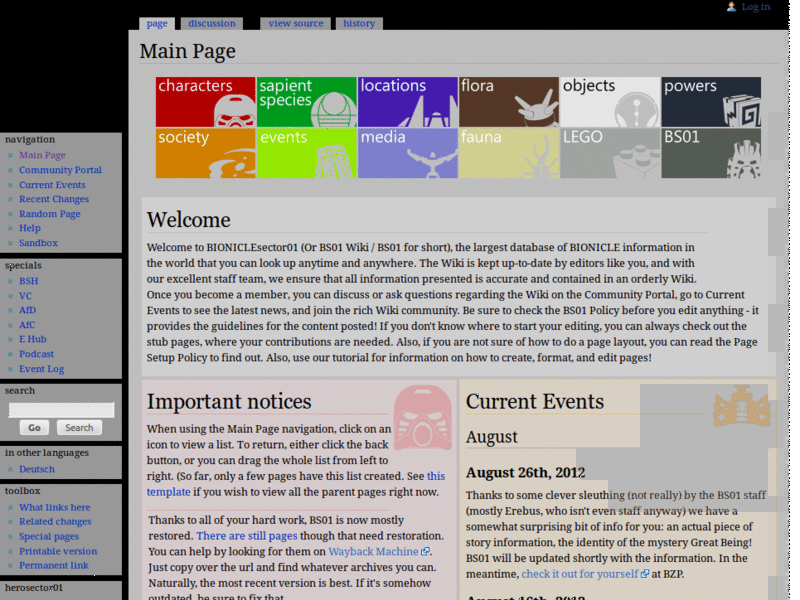
Task: Switch to the page tab
Action: pyautogui.click(x=157, y=23)
